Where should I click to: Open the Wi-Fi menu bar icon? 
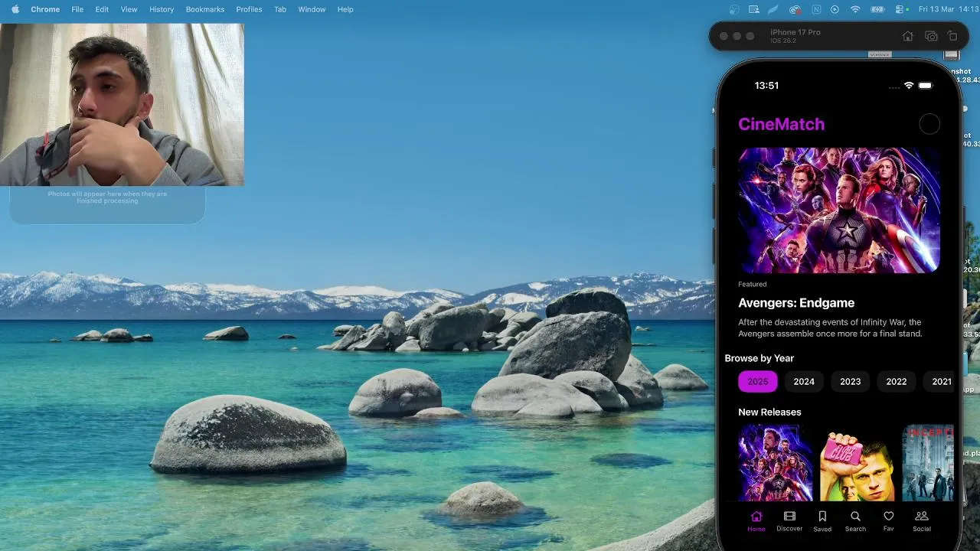click(x=855, y=9)
